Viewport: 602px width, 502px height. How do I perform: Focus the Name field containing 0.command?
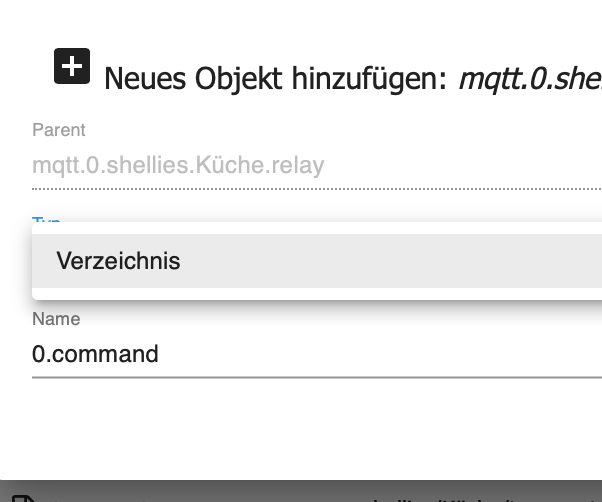(x=300, y=354)
